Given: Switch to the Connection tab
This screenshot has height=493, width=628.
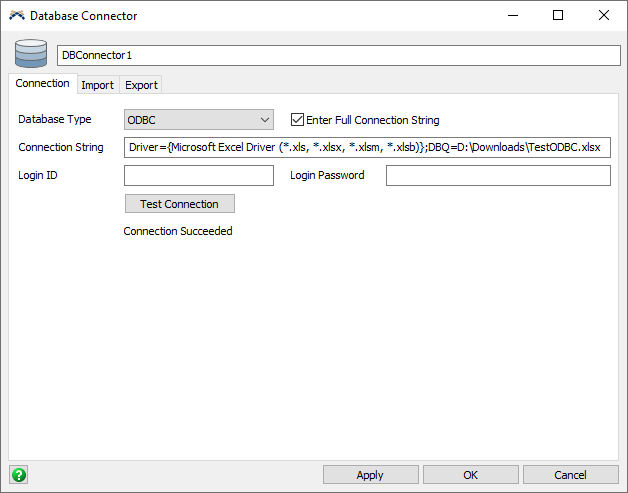Looking at the screenshot, I should point(43,84).
